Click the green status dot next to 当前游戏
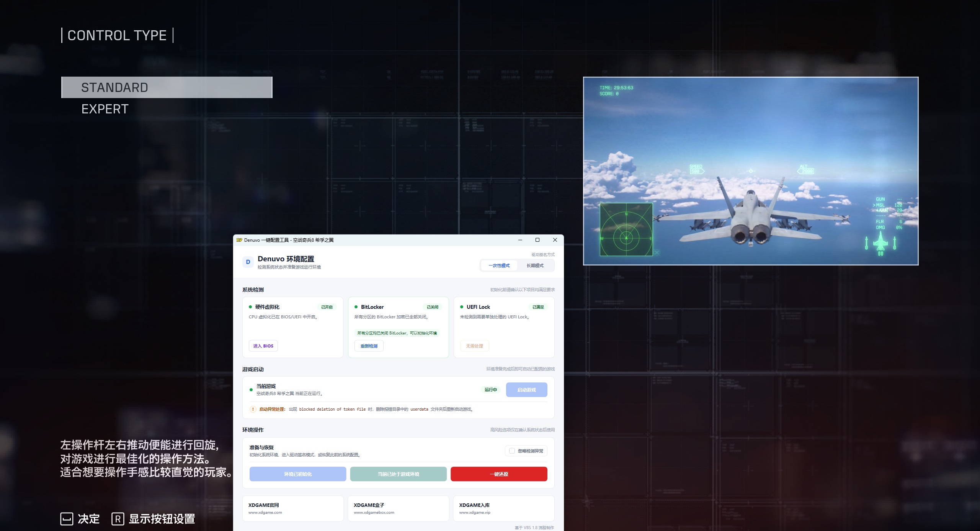This screenshot has height=531, width=980. pos(251,390)
